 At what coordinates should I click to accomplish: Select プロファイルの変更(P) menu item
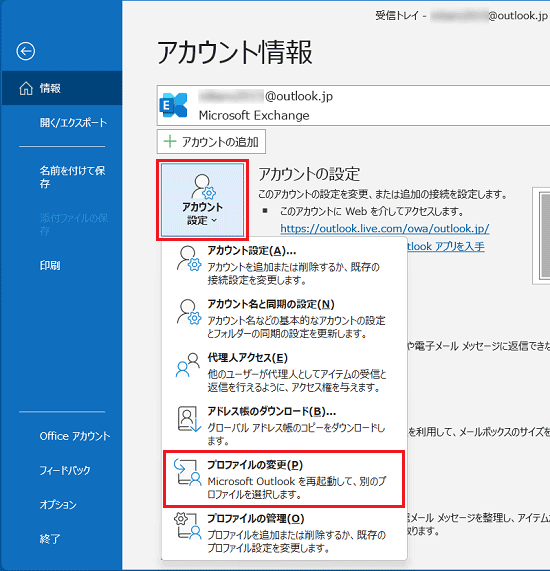[284, 479]
